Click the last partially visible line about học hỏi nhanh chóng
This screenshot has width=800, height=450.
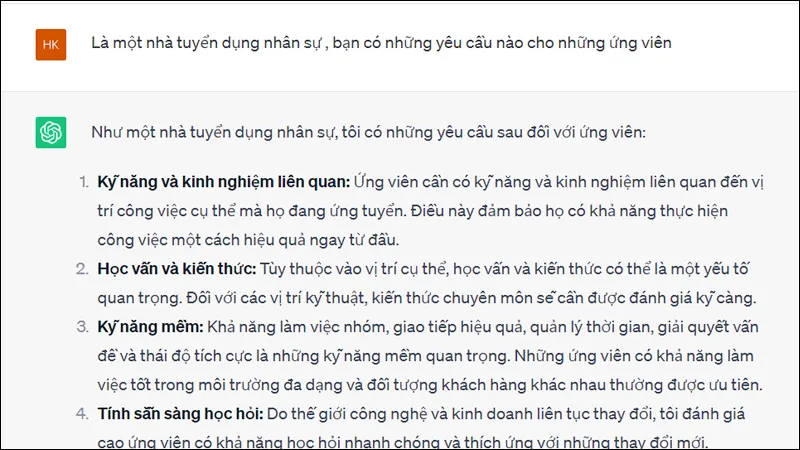tap(403, 442)
